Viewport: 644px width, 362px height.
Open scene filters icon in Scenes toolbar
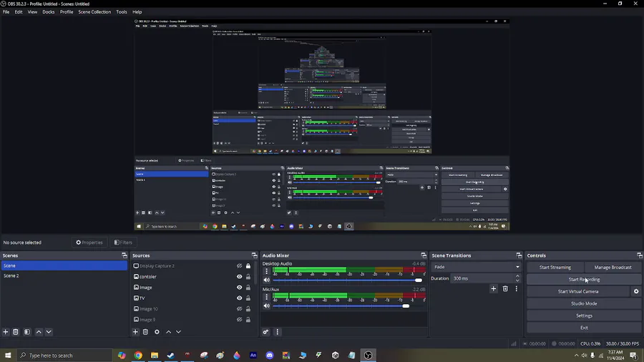[27, 332]
